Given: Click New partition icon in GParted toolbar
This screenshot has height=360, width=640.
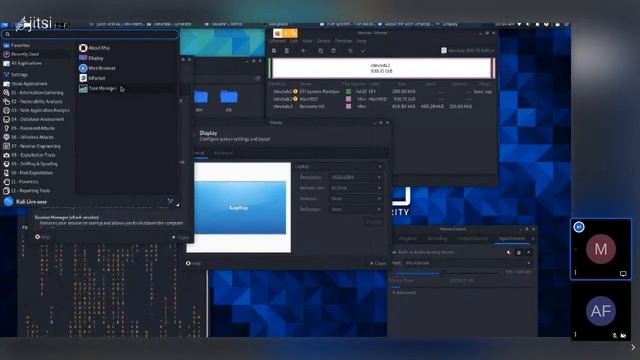Looking at the screenshot, I should pyautogui.click(x=274, y=51).
